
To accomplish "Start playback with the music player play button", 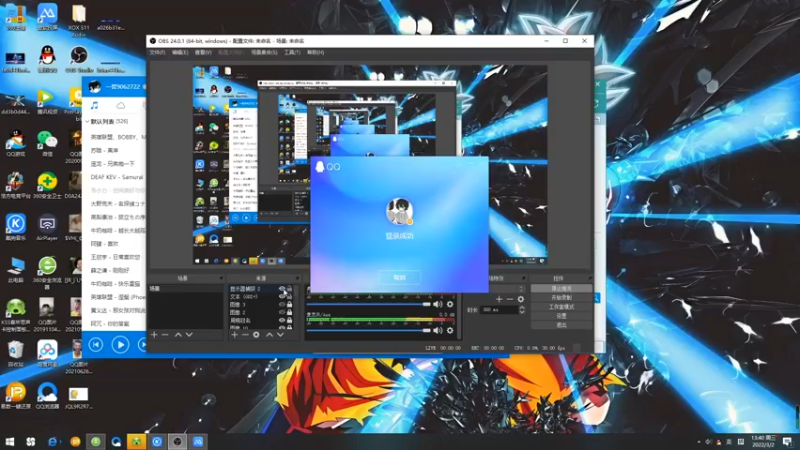I will 120,345.
